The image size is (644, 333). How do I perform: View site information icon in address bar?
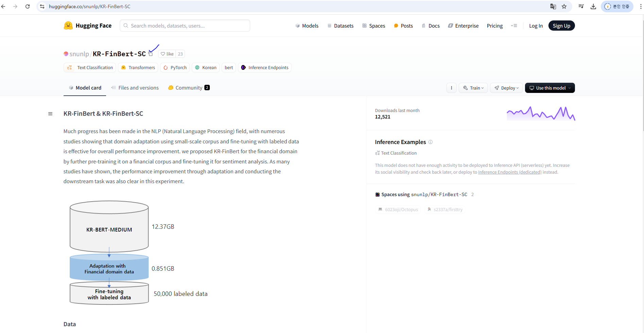click(42, 6)
